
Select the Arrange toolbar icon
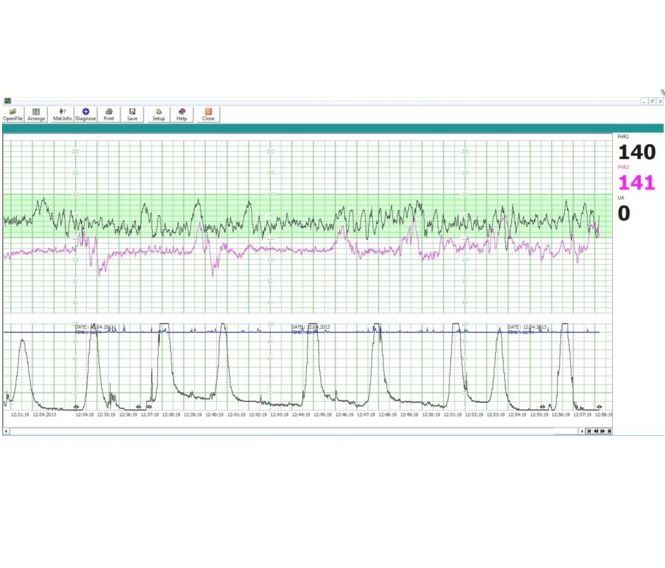[36, 114]
